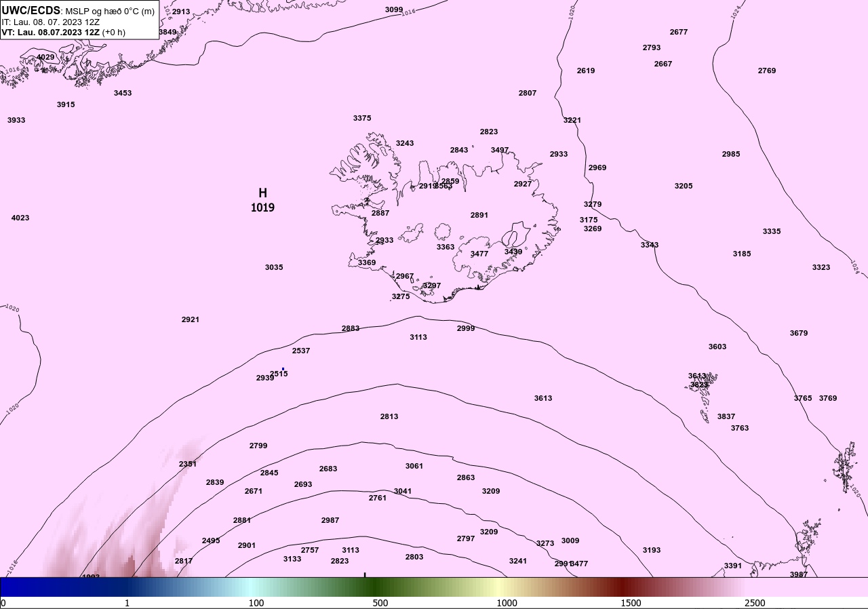868x609 pixels.
Task: Click the 2921 height value
Action: click(x=191, y=319)
